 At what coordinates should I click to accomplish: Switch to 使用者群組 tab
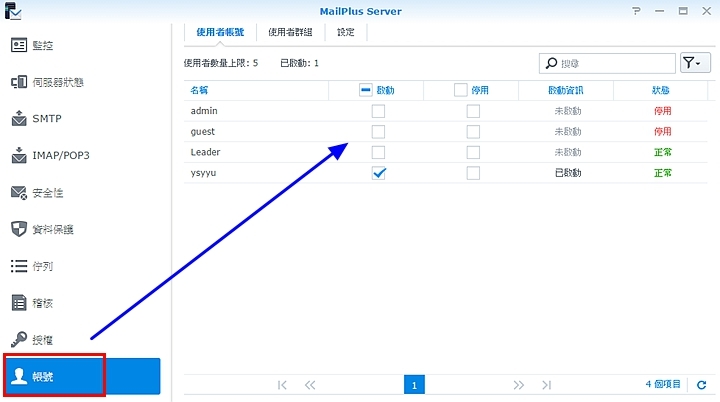(290, 32)
